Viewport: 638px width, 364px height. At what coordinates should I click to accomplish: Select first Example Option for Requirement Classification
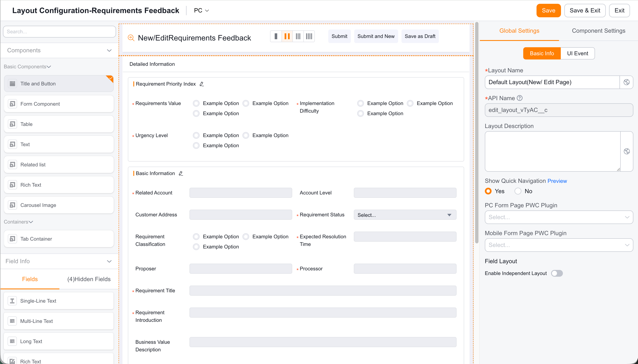click(x=196, y=236)
